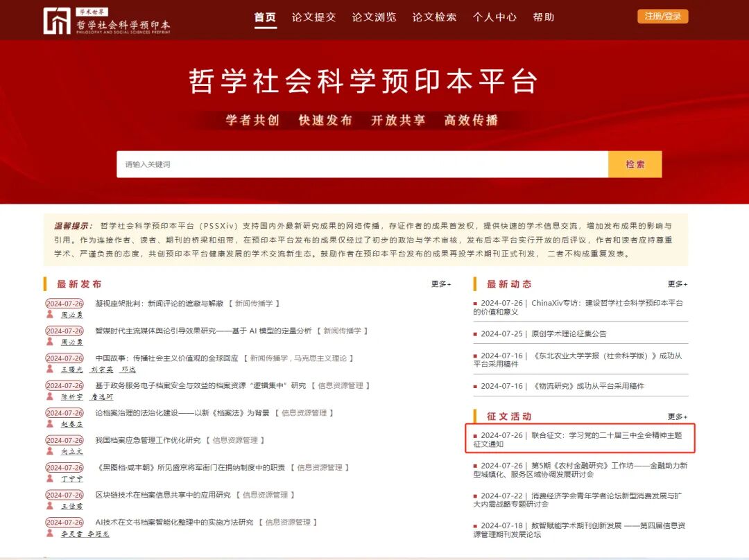Switch to the 个人中心 menu item

495,17
